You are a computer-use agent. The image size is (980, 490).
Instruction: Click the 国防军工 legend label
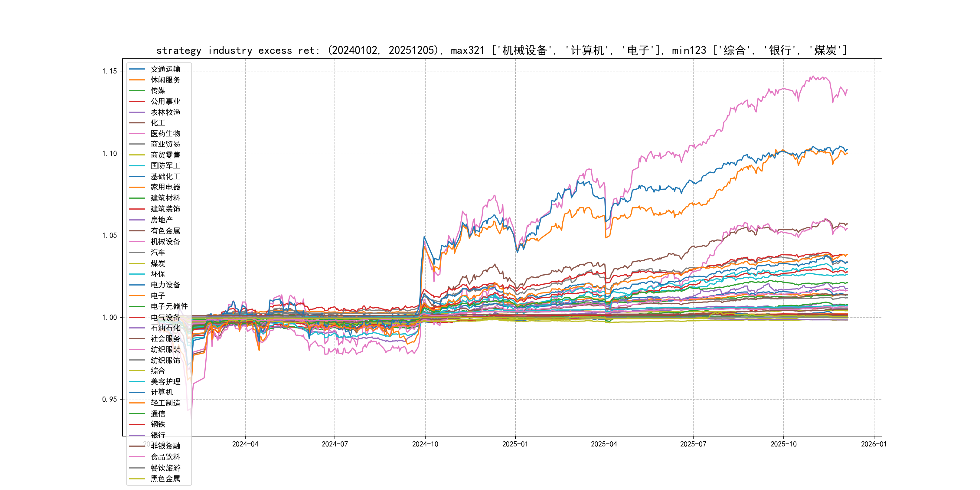[165, 166]
